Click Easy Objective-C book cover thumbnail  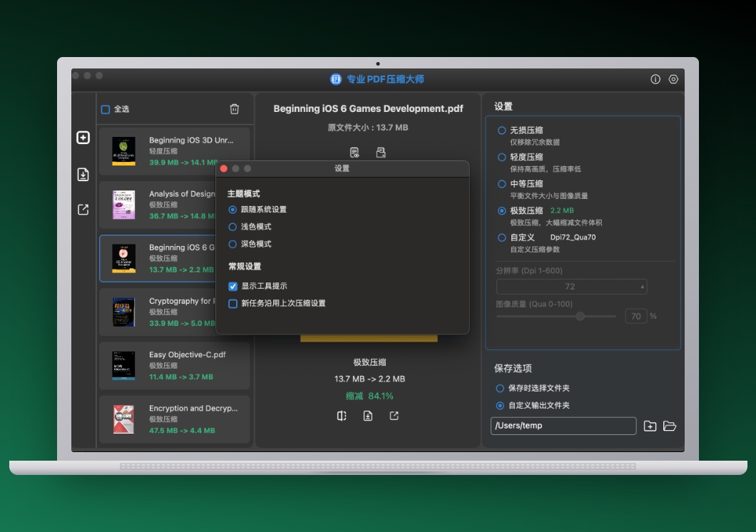click(123, 366)
